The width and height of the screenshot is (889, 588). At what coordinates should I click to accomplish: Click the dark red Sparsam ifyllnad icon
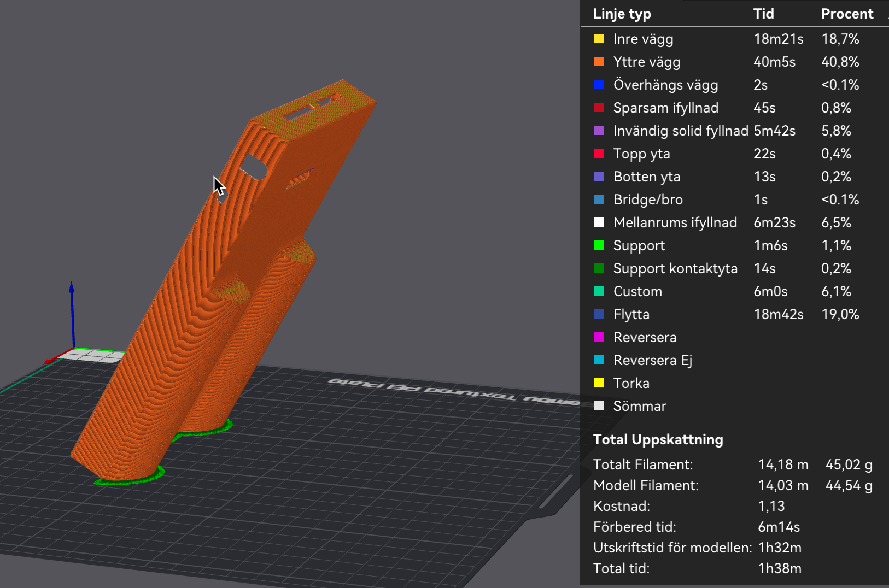599,108
